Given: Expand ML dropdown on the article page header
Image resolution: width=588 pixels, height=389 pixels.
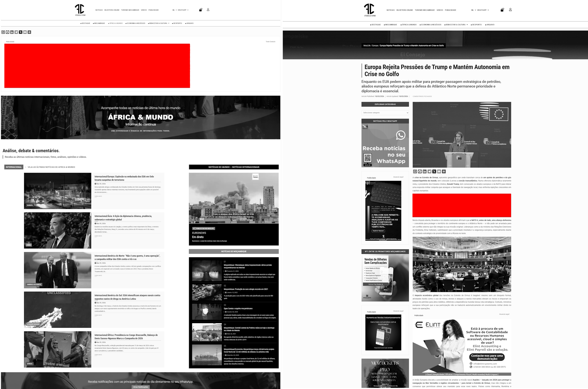Looking at the screenshot, I should tap(473, 10).
